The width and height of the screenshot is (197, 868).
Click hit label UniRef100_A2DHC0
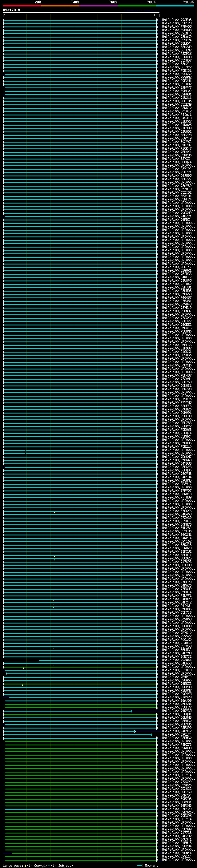[x=176, y=737]
